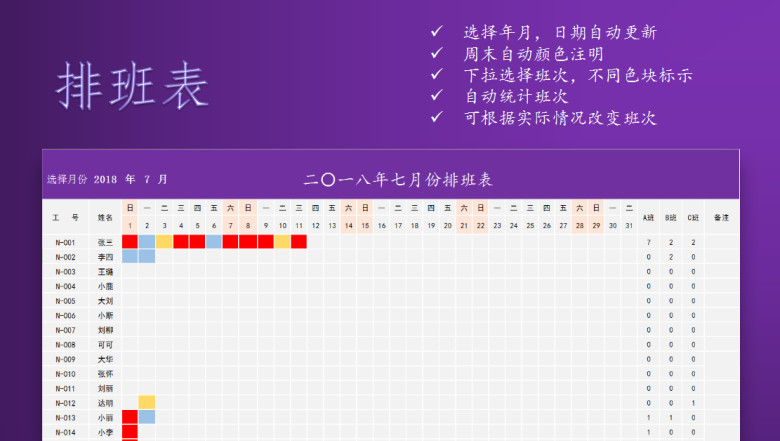Click the name cell 张三
The height and width of the screenshot is (441, 780).
[105, 243]
